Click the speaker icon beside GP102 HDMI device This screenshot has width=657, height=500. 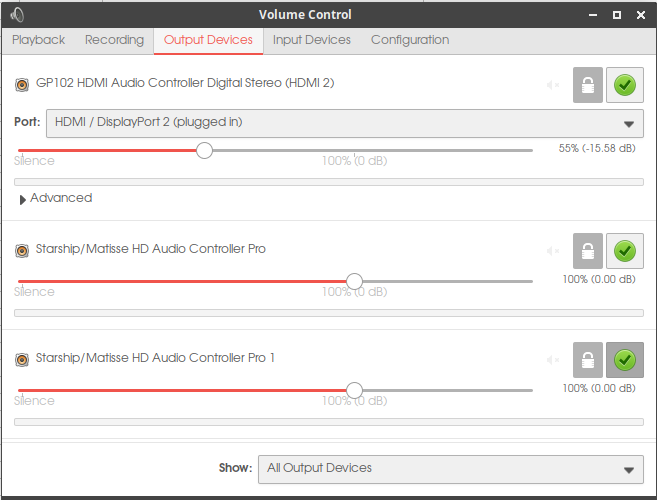coord(22,84)
